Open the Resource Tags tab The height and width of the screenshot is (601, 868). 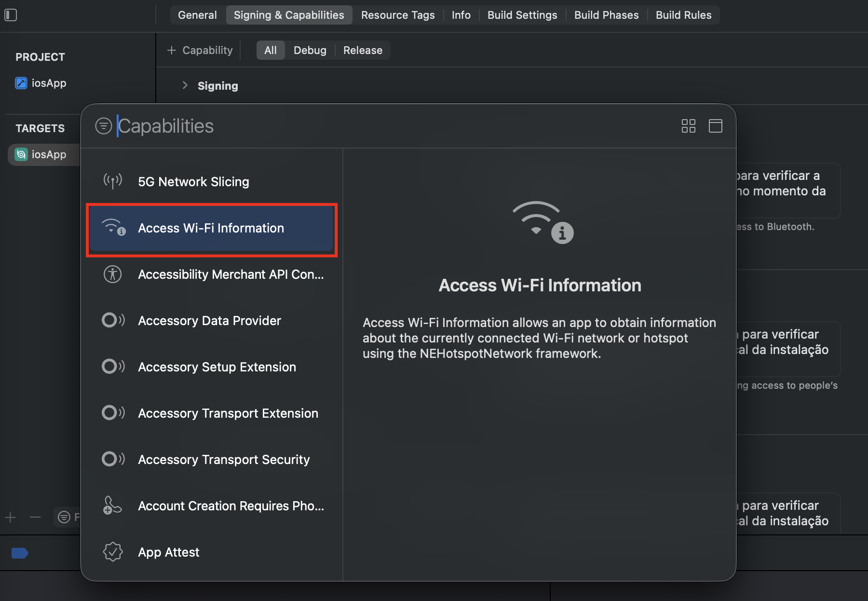[398, 15]
